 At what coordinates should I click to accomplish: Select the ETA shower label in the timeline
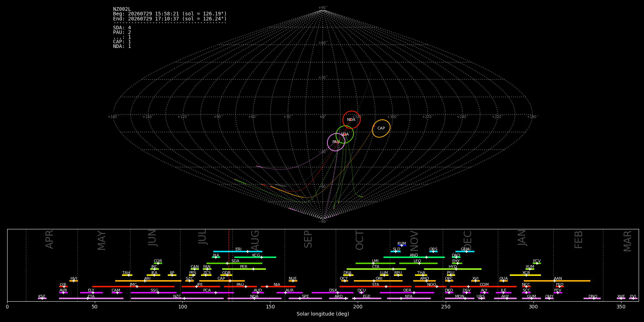[91, 297]
